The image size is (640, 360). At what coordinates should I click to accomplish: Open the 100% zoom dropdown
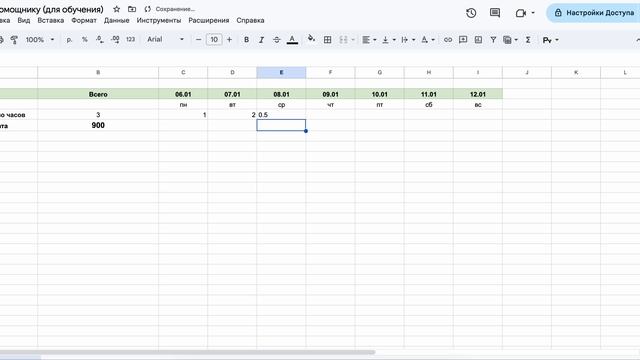tap(40, 40)
